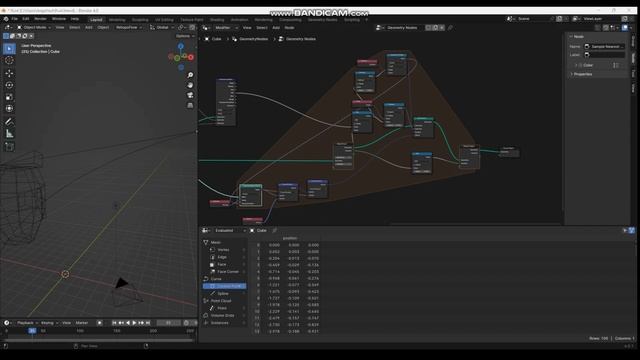Screen dimensions: 640x360
Task: Select the Transform tool
Action: point(9,109)
